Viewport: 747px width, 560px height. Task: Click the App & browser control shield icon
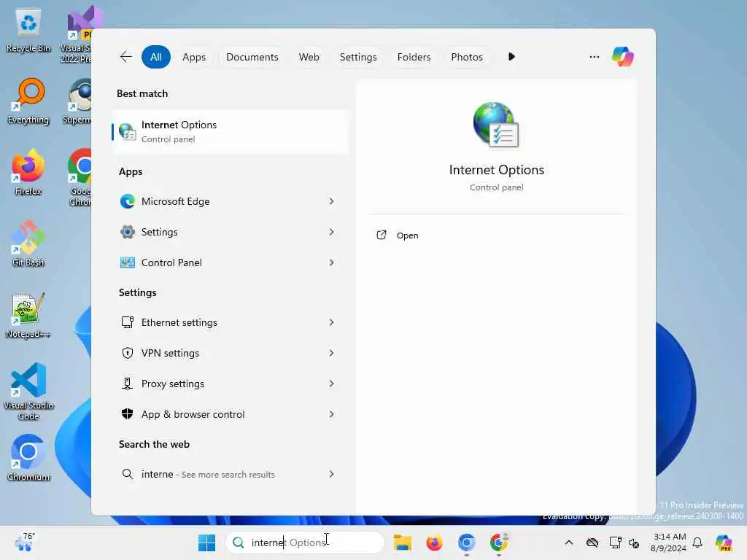click(x=127, y=414)
